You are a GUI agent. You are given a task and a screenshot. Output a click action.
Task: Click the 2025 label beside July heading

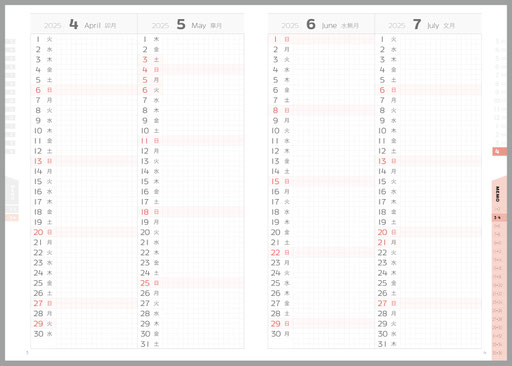point(397,26)
